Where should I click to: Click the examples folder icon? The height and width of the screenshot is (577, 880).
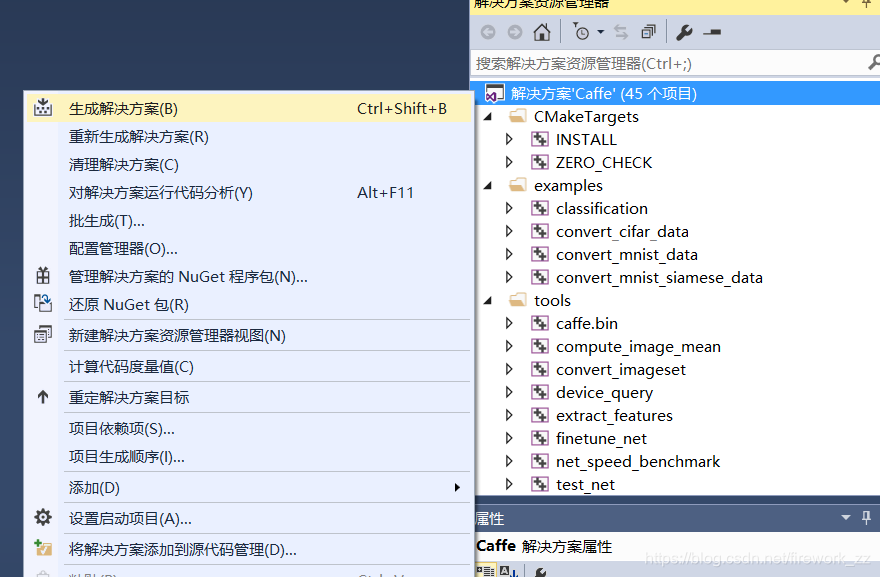click(x=517, y=185)
